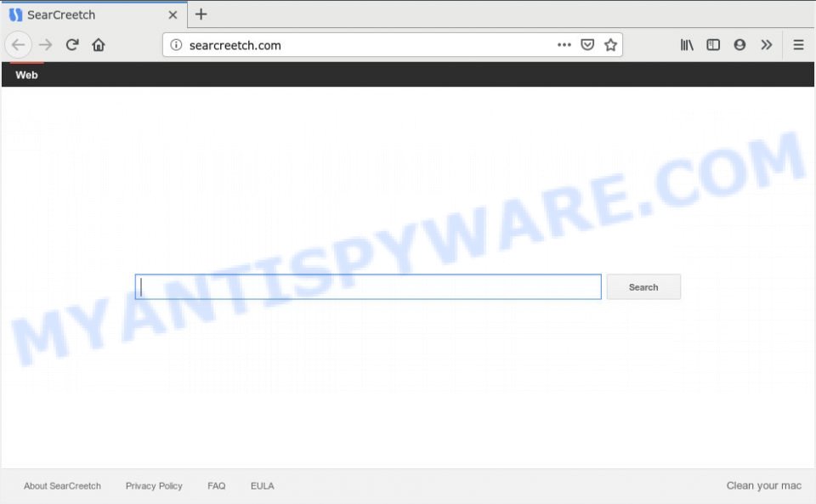The image size is (816, 504).
Task: Open the EULA link
Action: pos(263,486)
